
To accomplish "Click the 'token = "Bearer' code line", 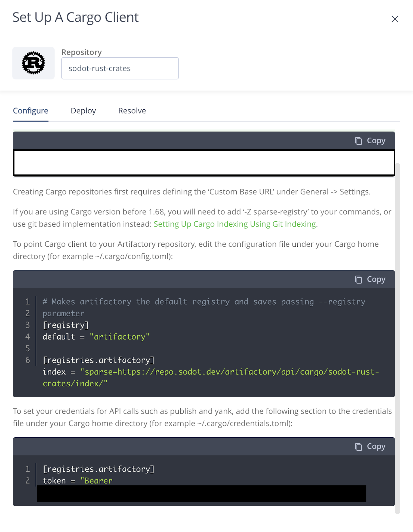I will (x=78, y=481).
